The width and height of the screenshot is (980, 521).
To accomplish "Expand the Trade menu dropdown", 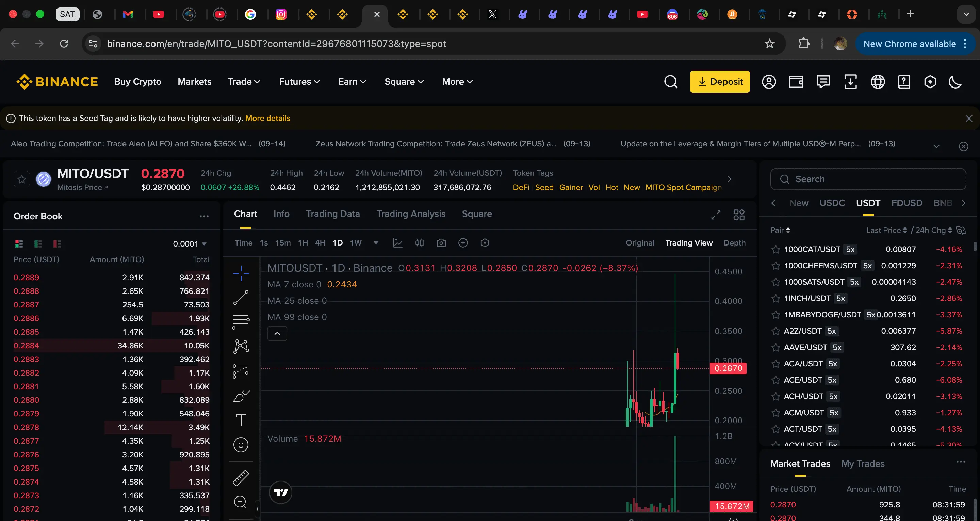I will point(244,82).
